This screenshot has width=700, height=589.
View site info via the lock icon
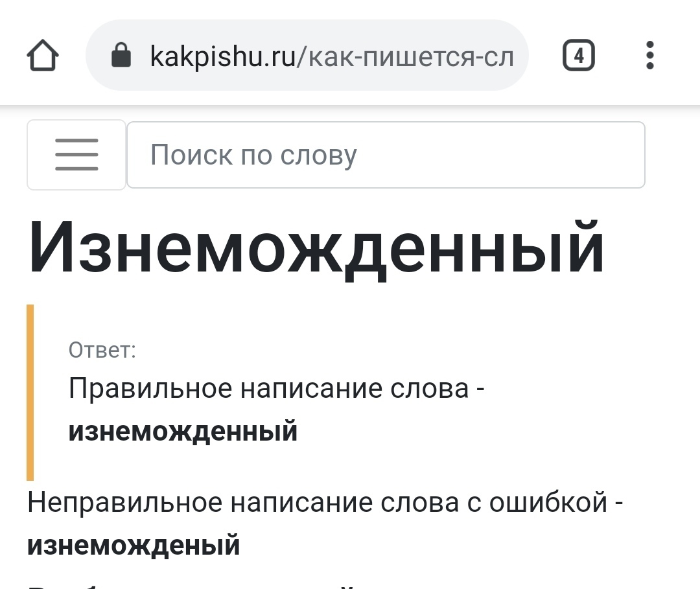point(121,55)
